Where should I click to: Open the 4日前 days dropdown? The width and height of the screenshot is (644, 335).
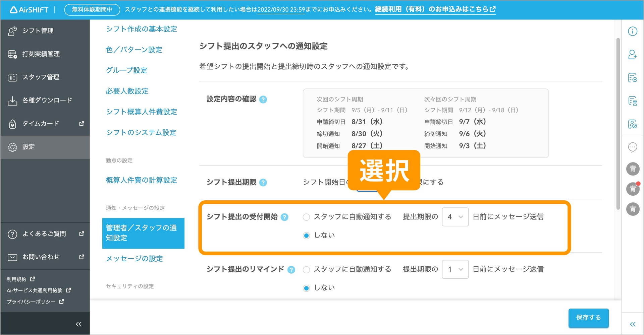tap(455, 217)
